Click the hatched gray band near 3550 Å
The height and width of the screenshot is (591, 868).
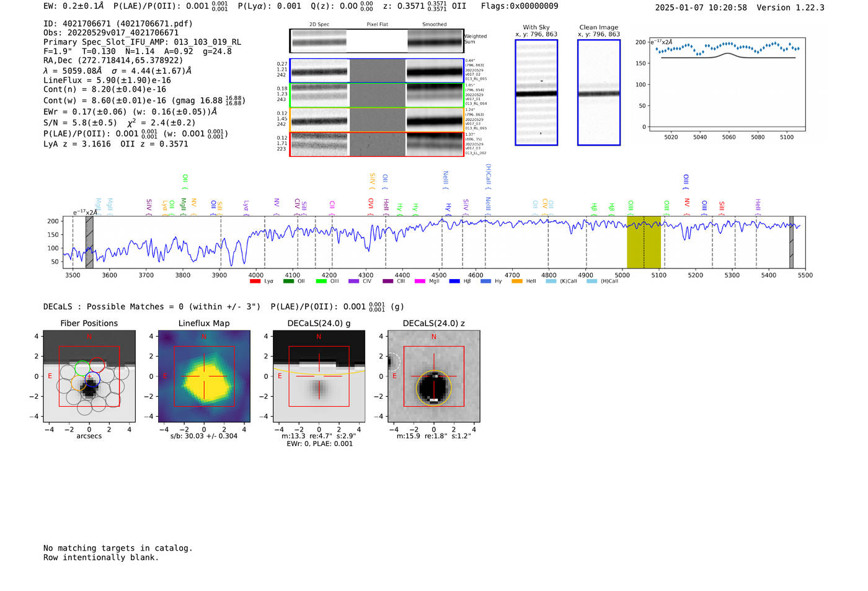pos(89,242)
